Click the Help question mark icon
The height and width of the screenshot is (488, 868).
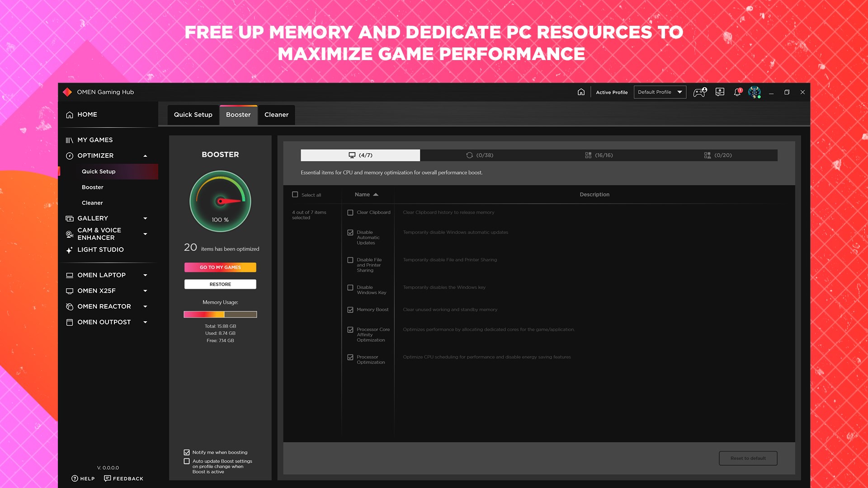pyautogui.click(x=75, y=479)
